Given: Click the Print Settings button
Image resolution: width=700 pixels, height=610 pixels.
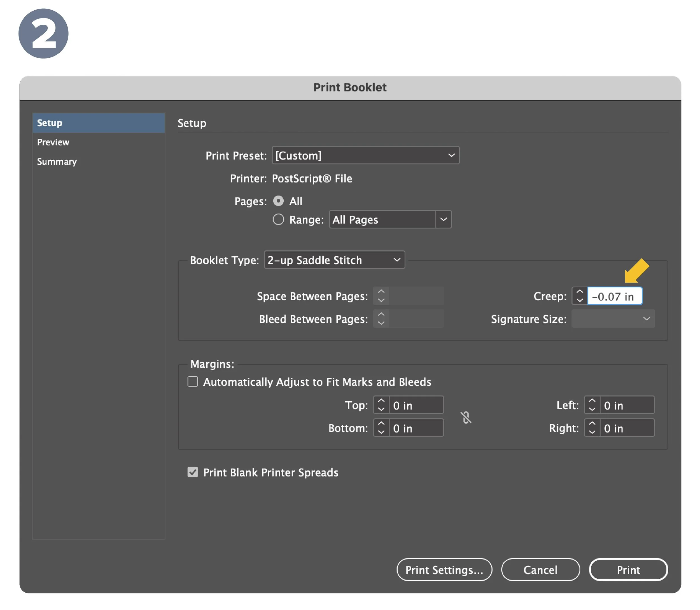Looking at the screenshot, I should [x=444, y=570].
